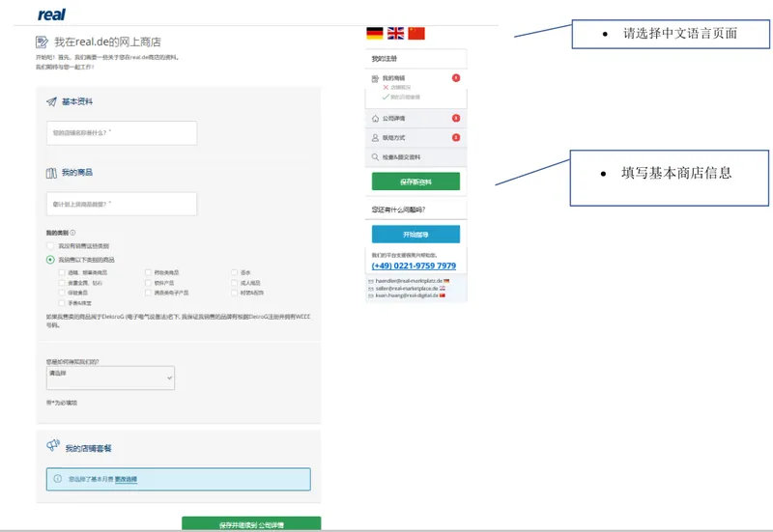Viewport: 773px width, 532px height.
Task: Open the 请选择 dropdown
Action: point(110,378)
